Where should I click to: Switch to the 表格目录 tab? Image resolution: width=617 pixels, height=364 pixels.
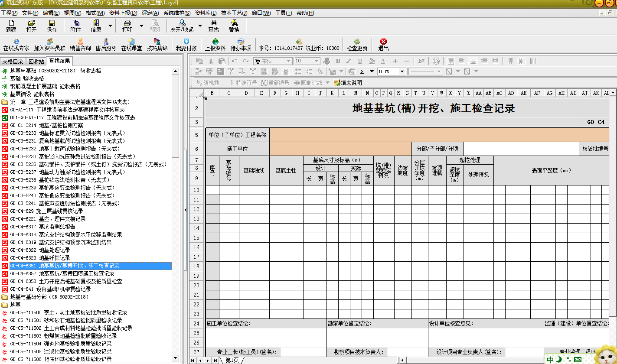(x=13, y=62)
